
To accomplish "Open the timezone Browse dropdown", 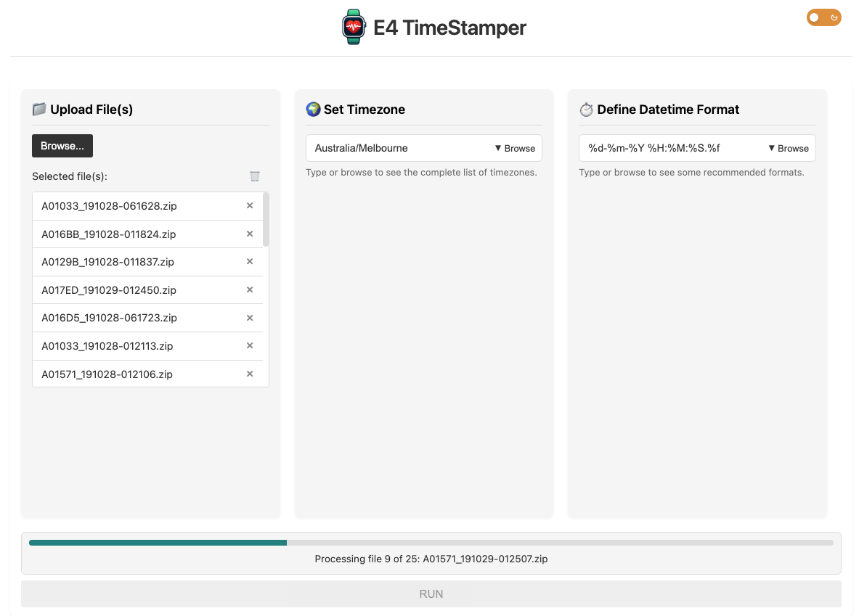I will (x=515, y=149).
